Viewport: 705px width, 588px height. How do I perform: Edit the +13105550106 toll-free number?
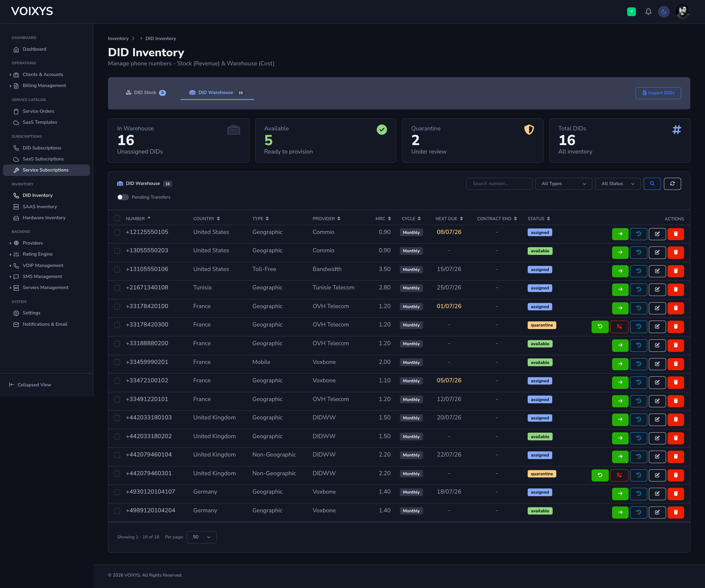[x=657, y=271]
